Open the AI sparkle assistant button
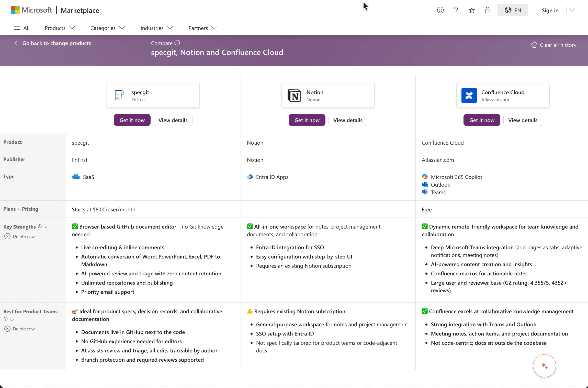The height and width of the screenshot is (388, 588). coord(544,365)
